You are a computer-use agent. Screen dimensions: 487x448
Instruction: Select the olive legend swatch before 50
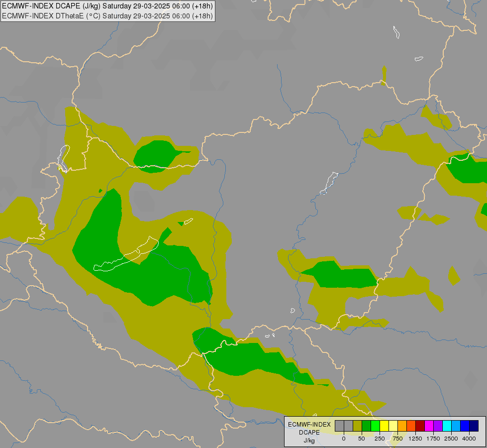(x=357, y=426)
